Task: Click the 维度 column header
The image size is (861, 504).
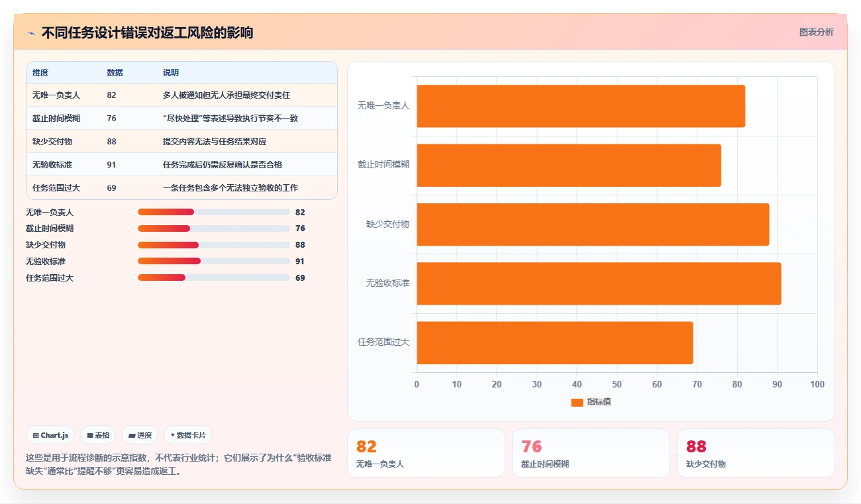Action: (x=40, y=73)
